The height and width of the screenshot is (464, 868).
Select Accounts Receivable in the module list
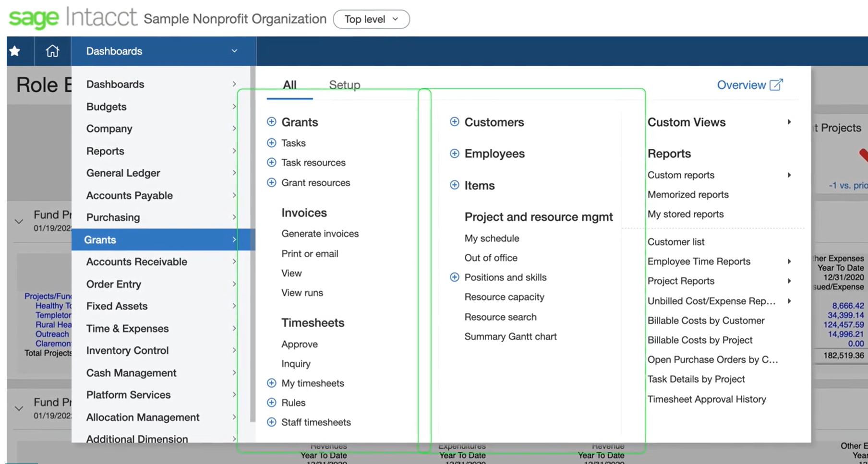click(x=161, y=262)
